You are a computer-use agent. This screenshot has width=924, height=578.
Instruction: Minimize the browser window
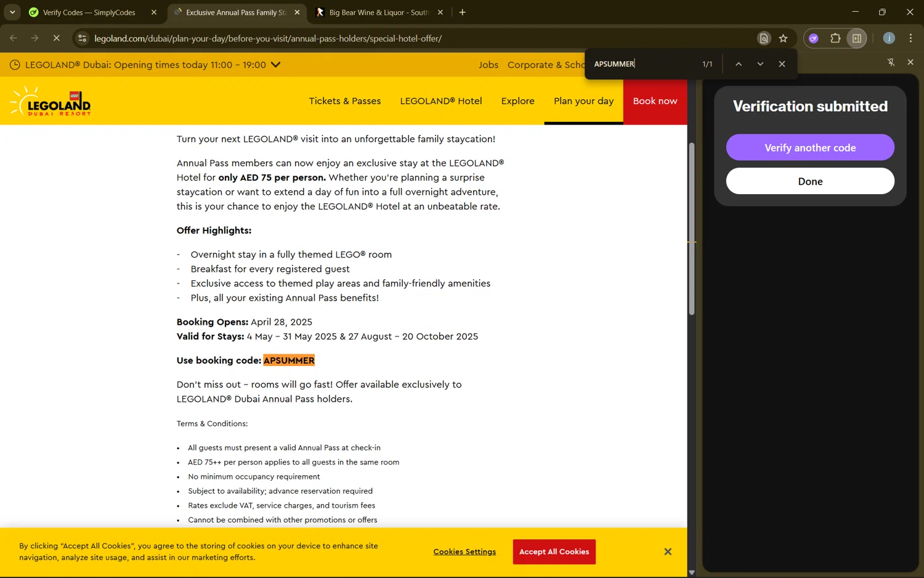click(855, 12)
